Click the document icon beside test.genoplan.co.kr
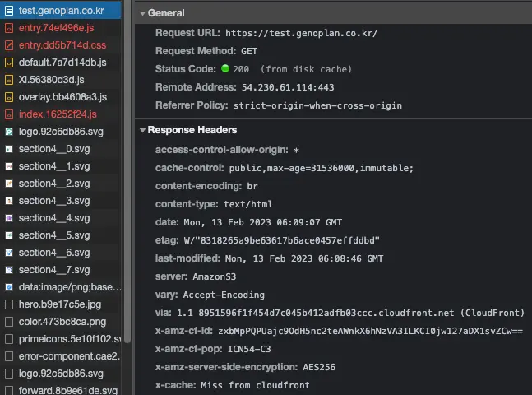532x395 pixels. [9, 11]
